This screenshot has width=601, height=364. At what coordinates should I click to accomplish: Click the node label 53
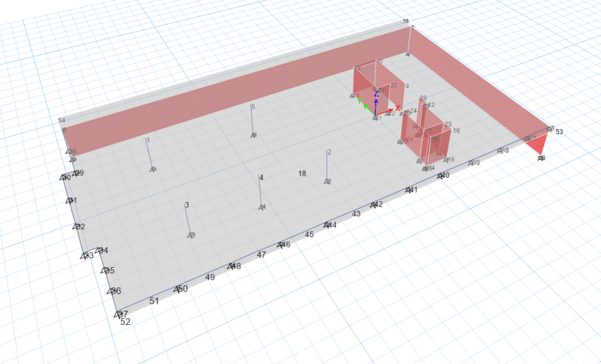click(x=559, y=132)
